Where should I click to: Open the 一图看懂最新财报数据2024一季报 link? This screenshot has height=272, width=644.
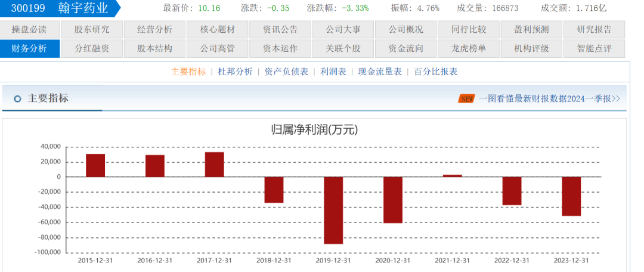549,98
